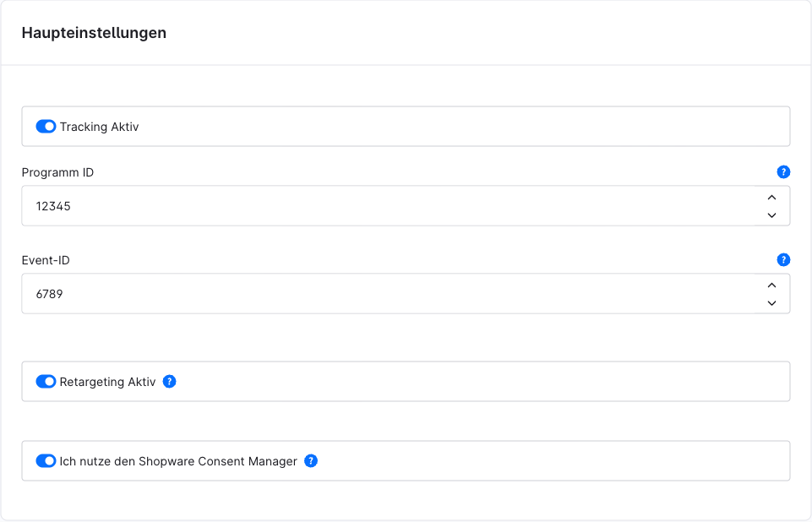Screen dimensions: 812x522
Task: Increase the Event-ID value with up arrow
Action: coord(771,285)
